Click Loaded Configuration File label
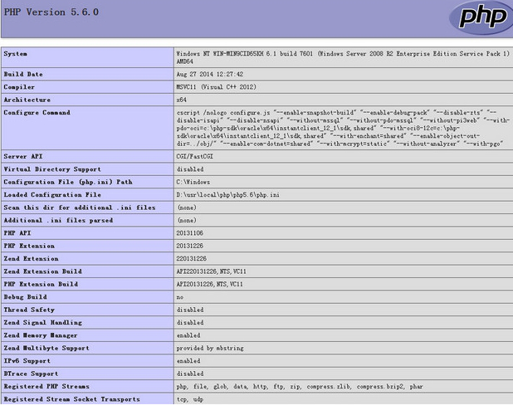This screenshot has height=420, width=513. click(x=52, y=194)
